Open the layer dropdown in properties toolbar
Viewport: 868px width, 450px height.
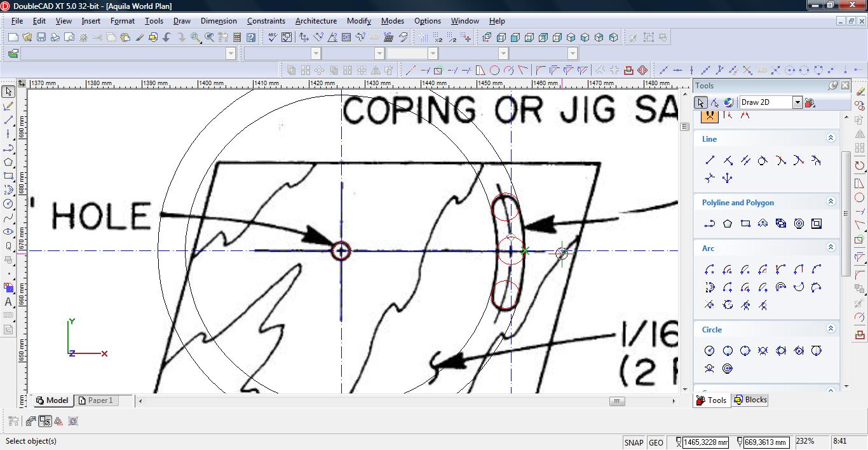point(231,54)
